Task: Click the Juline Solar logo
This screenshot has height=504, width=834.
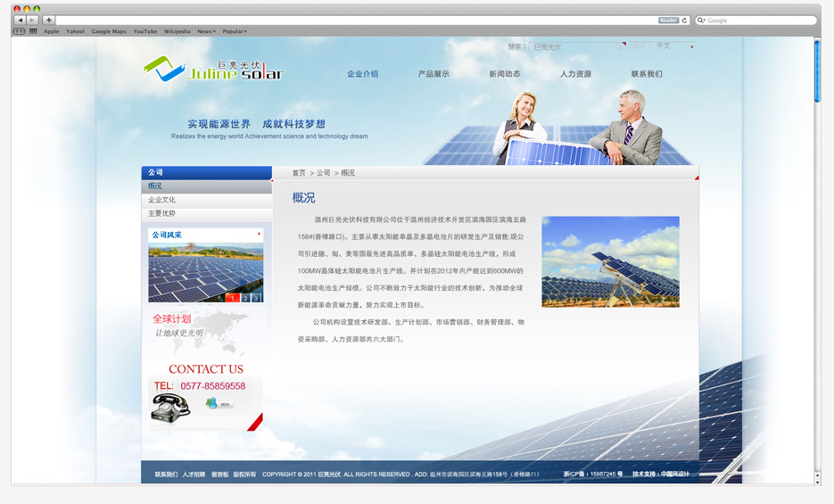Action: [212, 70]
